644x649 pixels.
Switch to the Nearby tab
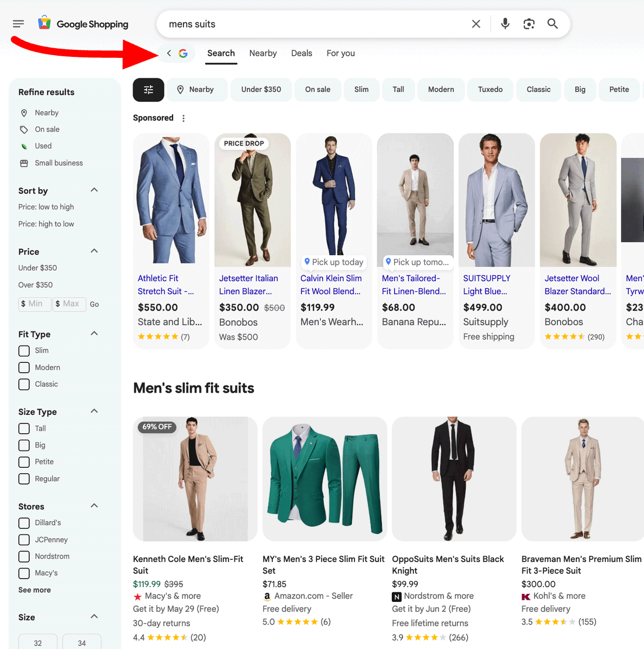pyautogui.click(x=263, y=54)
